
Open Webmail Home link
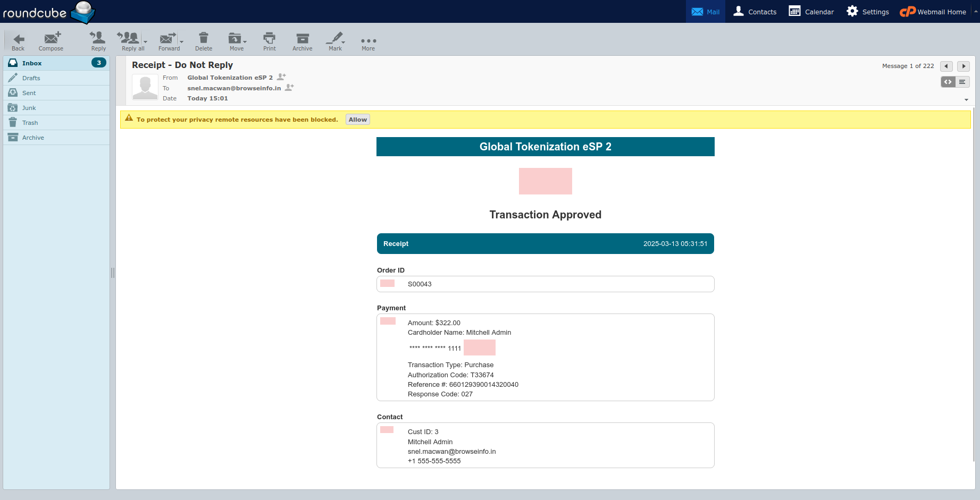pos(933,12)
